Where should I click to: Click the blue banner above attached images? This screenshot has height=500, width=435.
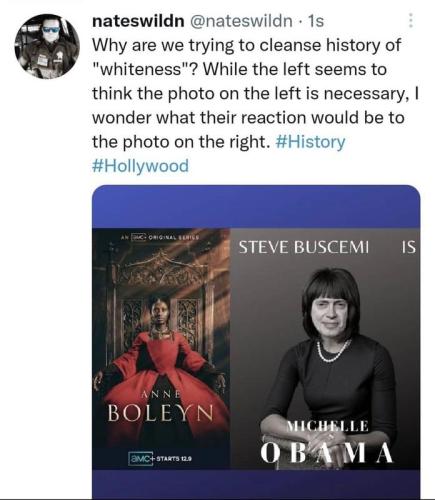pos(256,207)
